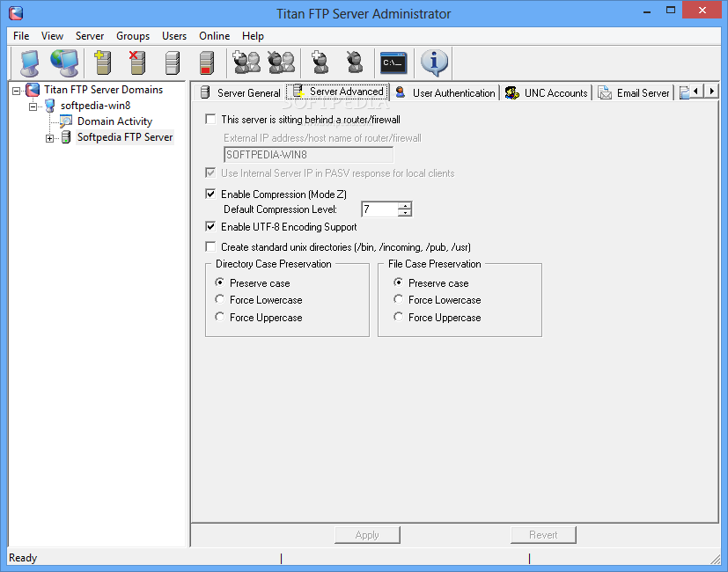The image size is (728, 572).
Task: Choose Force Lowercase under File Case Preservation
Action: 399,299
